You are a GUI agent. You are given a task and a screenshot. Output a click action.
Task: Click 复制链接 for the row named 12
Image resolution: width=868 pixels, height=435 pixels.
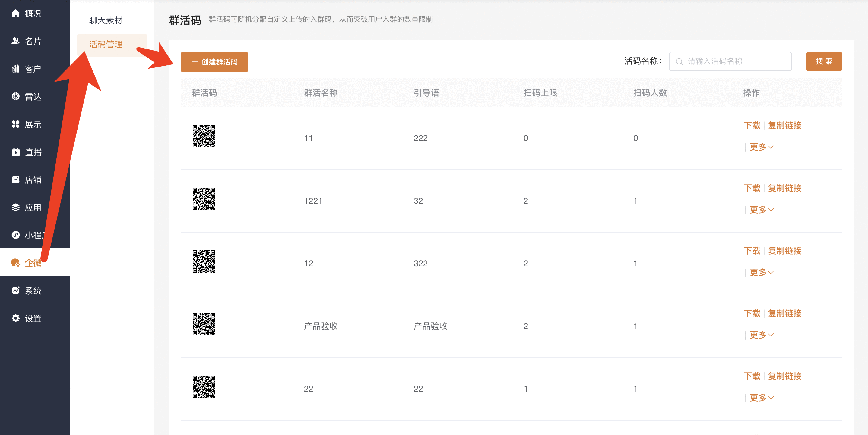784,251
